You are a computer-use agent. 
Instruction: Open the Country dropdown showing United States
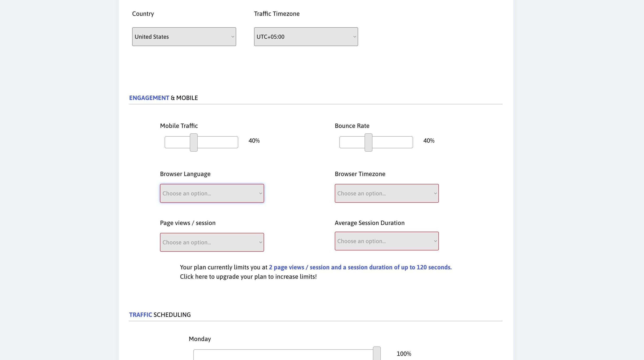(x=184, y=36)
